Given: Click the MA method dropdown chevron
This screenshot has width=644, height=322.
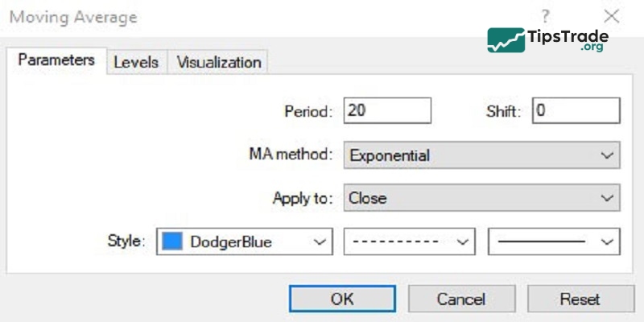Looking at the screenshot, I should pos(607,155).
